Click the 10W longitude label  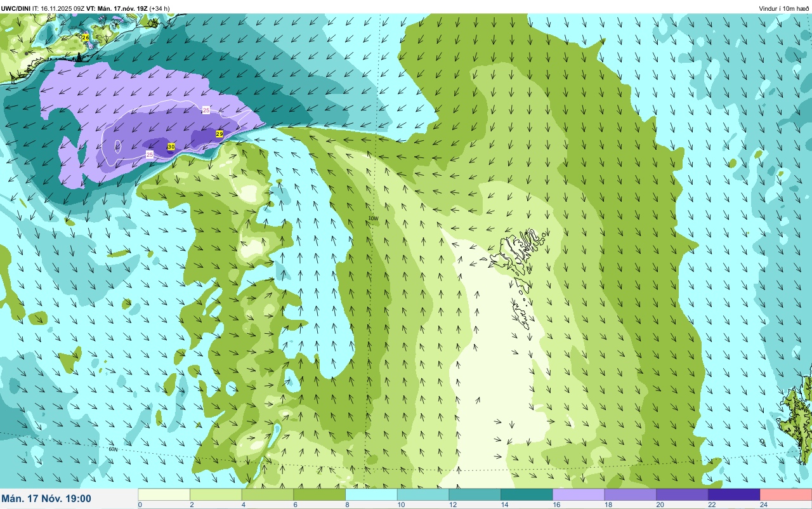tap(374, 218)
